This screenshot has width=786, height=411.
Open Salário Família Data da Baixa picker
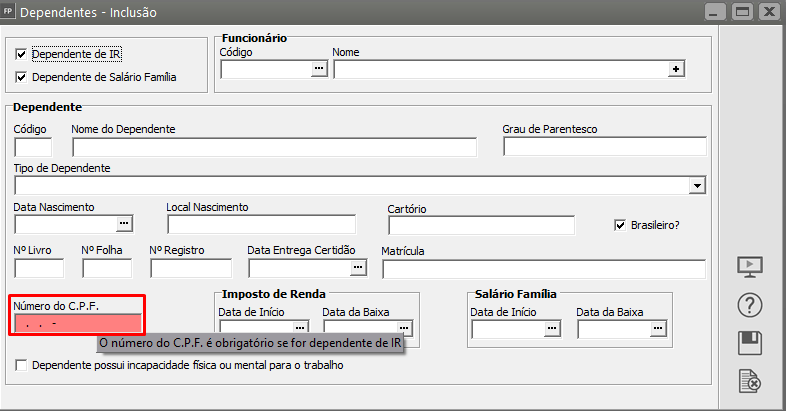657,328
